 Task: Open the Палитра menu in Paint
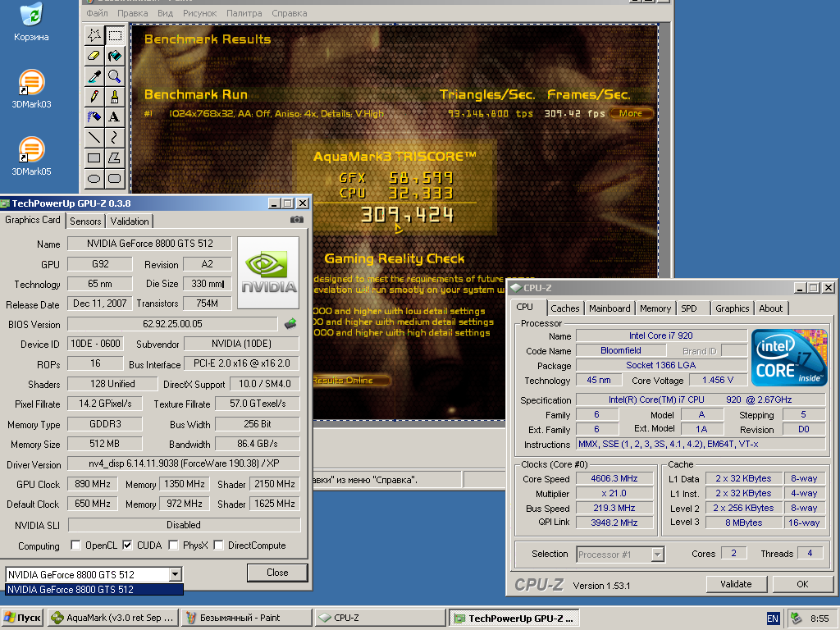244,13
